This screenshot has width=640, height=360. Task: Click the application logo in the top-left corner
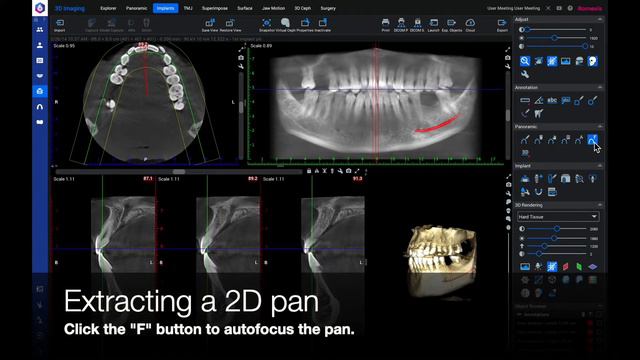click(x=40, y=8)
